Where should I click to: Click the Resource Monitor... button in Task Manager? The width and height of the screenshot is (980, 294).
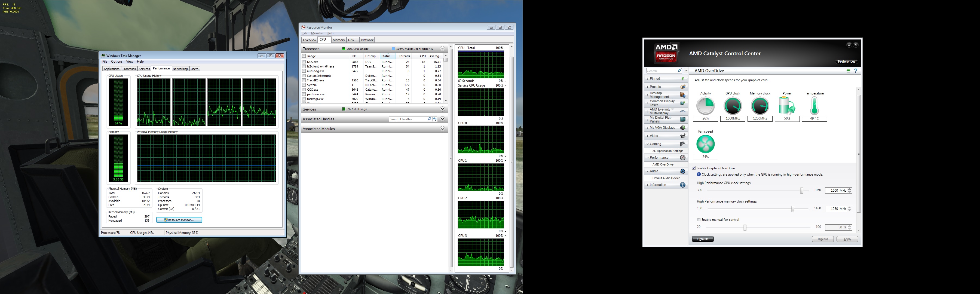point(179,220)
